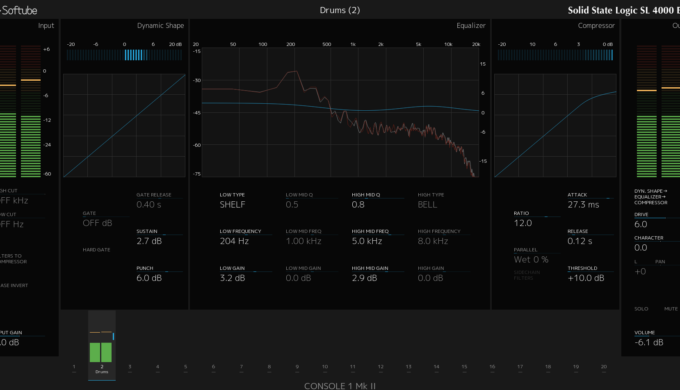Click the Release 0.12 s value
680x390 pixels.
tap(580, 241)
